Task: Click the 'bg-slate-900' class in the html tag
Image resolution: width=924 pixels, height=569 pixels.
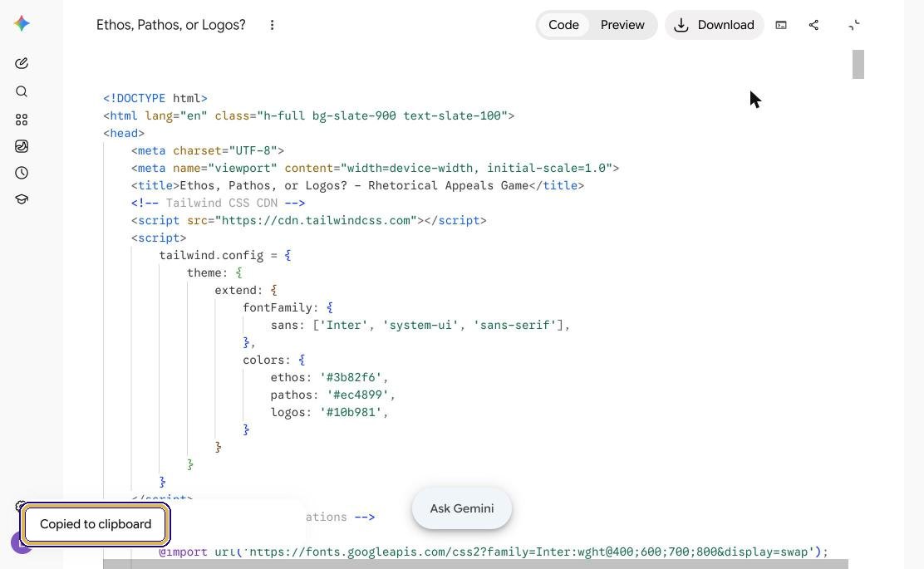Action: pos(354,116)
